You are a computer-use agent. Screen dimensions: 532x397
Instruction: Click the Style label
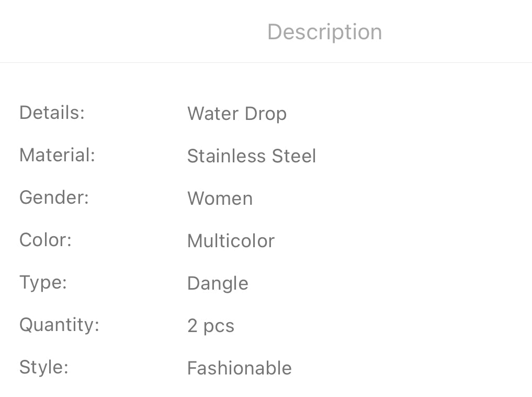point(44,367)
